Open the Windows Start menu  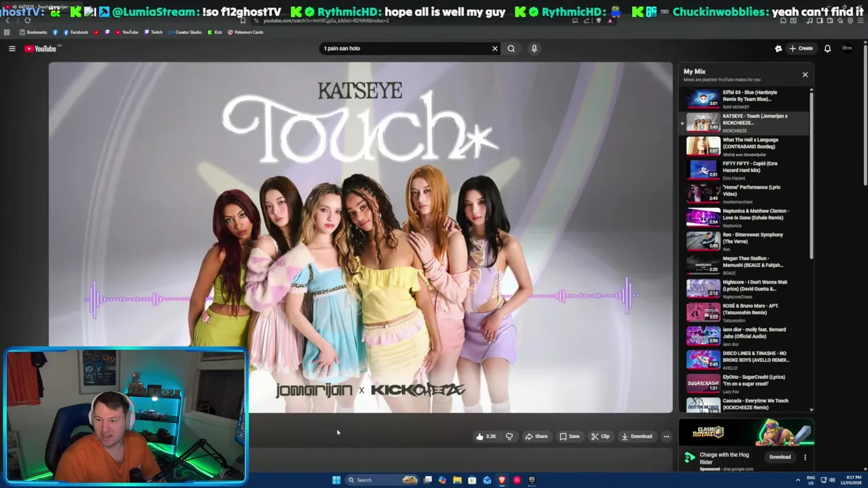pos(336,480)
